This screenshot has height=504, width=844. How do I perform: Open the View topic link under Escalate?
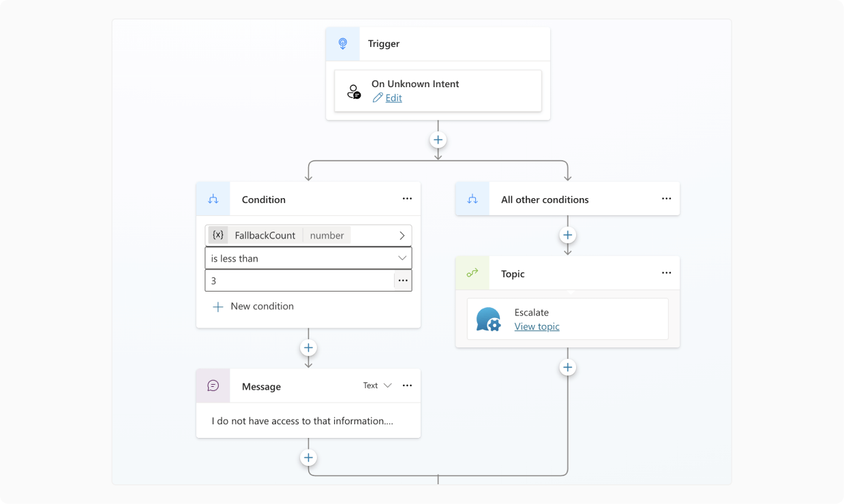point(537,327)
